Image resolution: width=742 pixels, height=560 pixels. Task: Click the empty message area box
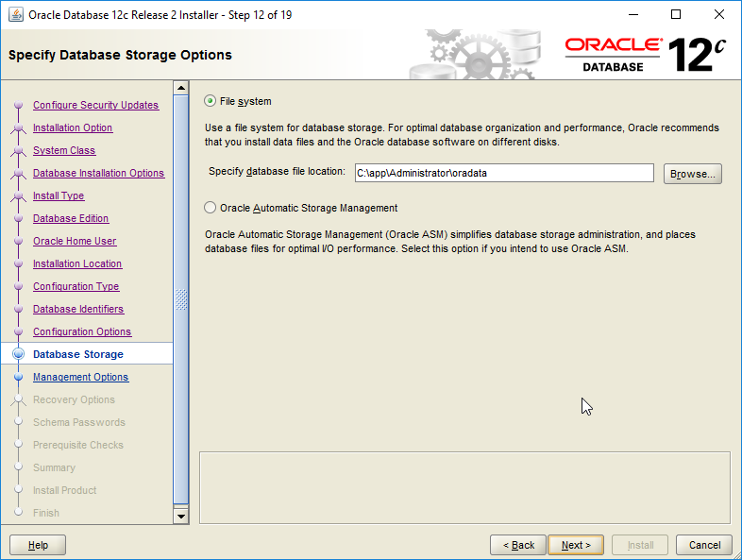click(464, 487)
